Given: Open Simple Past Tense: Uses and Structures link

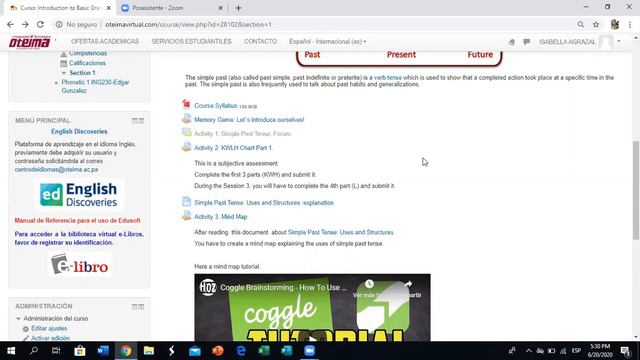Looking at the screenshot, I should click(x=341, y=232).
